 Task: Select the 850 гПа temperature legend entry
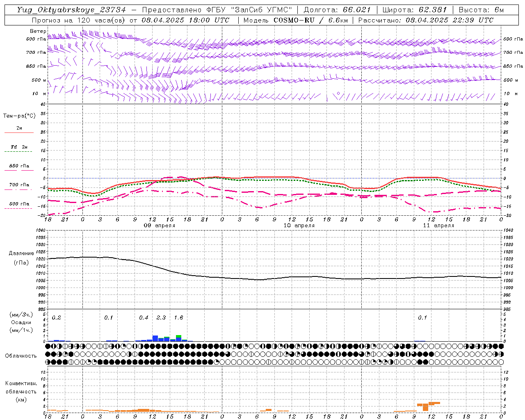19,166
